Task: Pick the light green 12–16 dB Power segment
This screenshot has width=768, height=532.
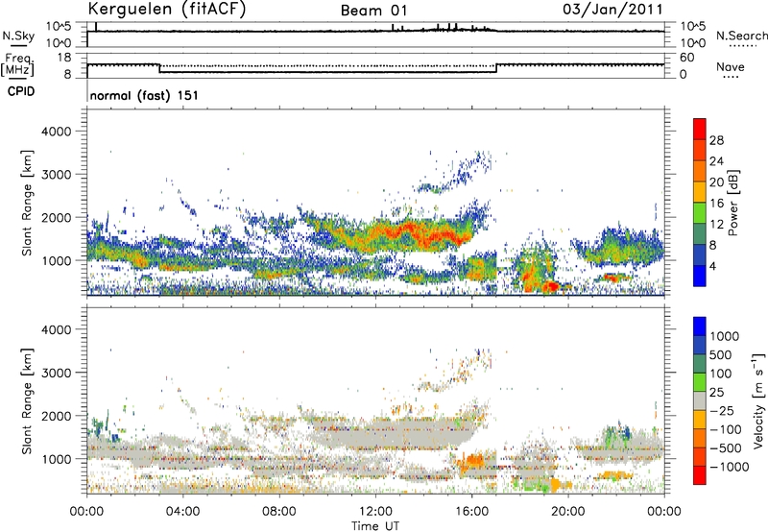Action: 700,212
